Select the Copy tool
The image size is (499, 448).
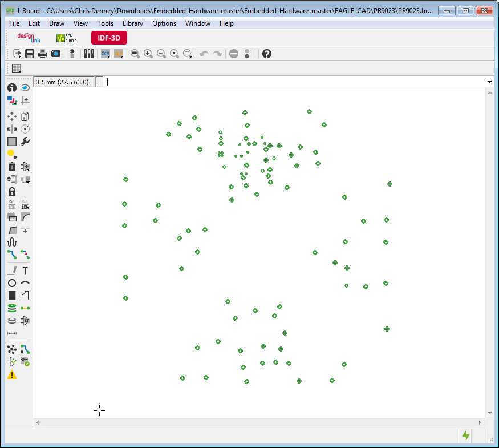point(25,116)
